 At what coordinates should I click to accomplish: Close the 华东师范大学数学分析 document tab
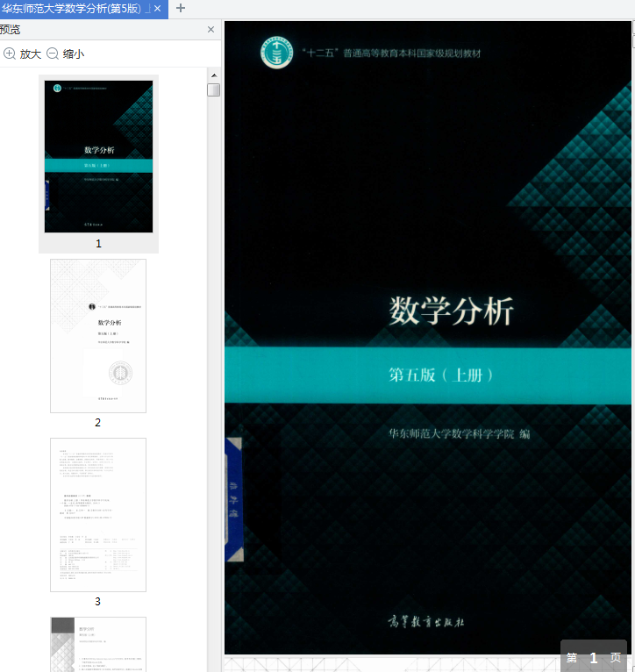pyautogui.click(x=157, y=9)
